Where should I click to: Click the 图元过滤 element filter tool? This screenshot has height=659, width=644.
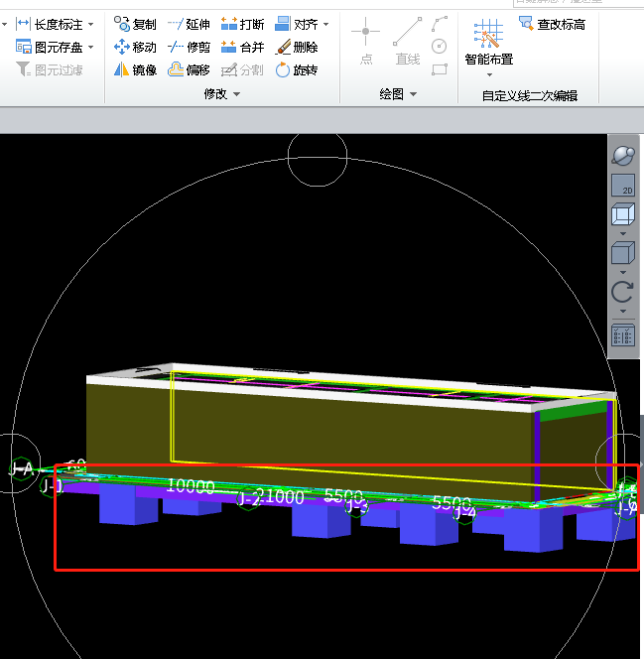point(49,69)
